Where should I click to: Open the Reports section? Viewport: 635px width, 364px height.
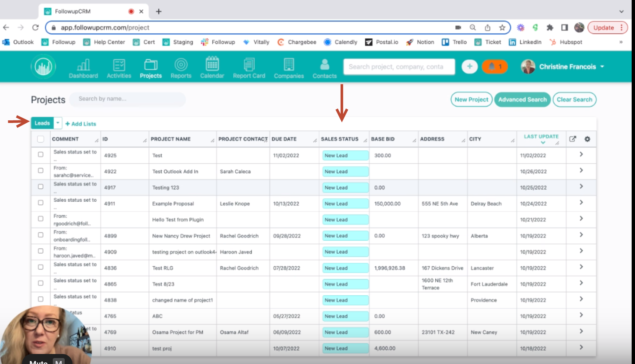coord(181,67)
